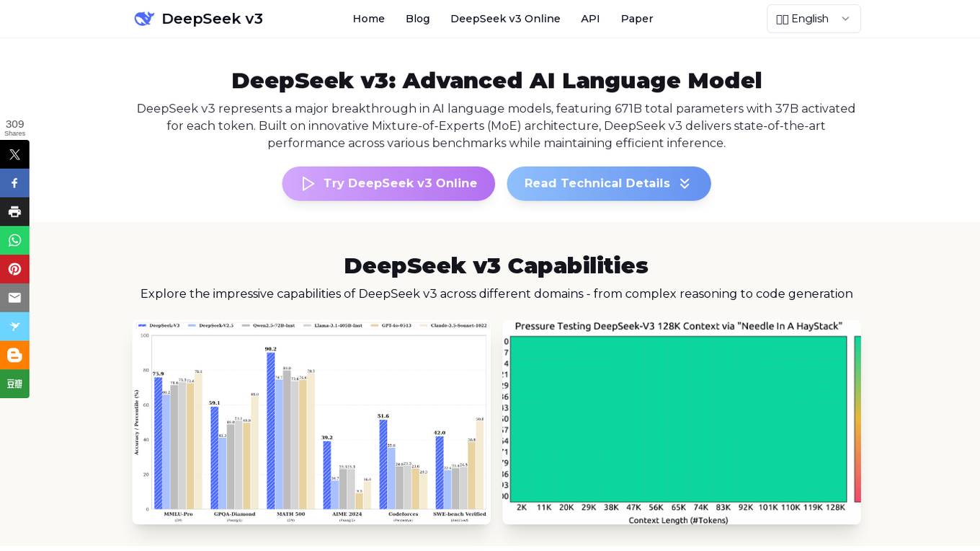Click the DeepSeek whale logo icon

click(x=144, y=19)
